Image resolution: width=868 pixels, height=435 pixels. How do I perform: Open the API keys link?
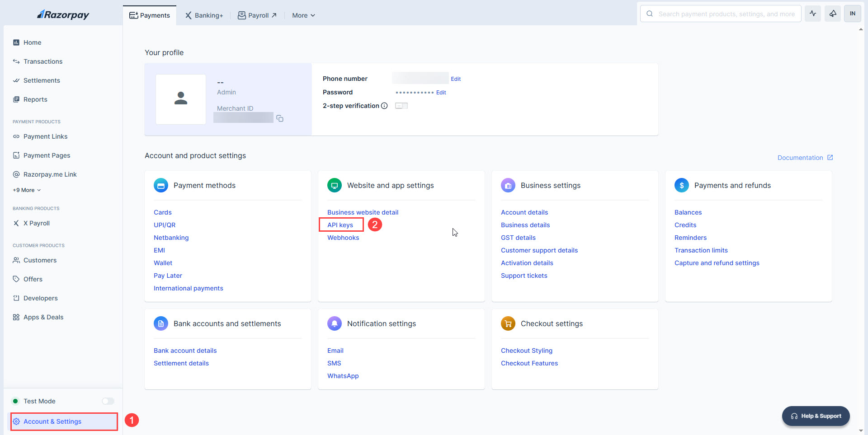(340, 225)
